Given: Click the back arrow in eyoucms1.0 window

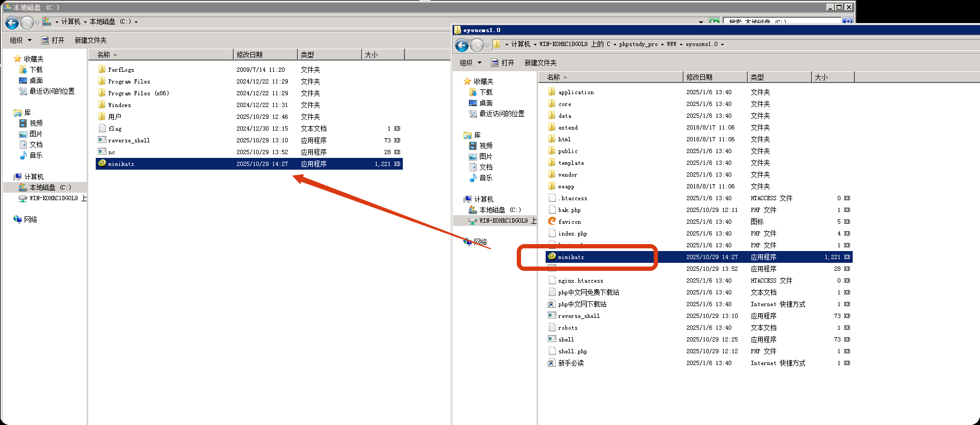Looking at the screenshot, I should [x=462, y=45].
